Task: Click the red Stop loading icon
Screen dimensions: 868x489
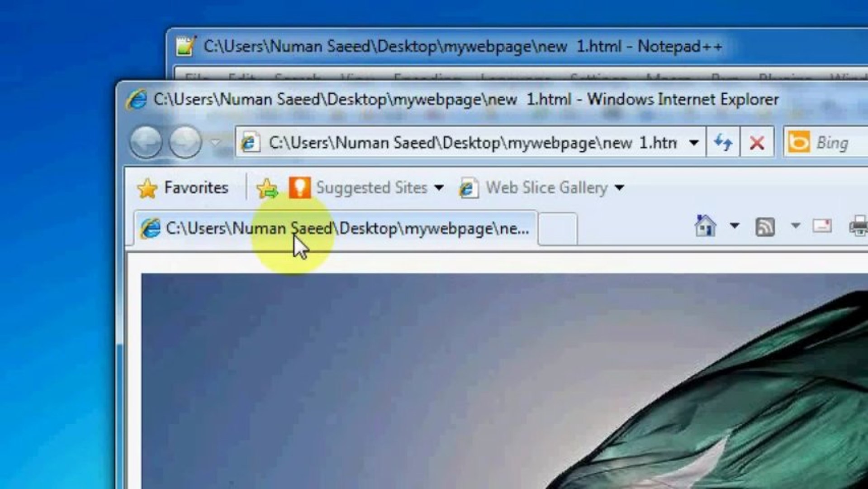Action: click(757, 143)
